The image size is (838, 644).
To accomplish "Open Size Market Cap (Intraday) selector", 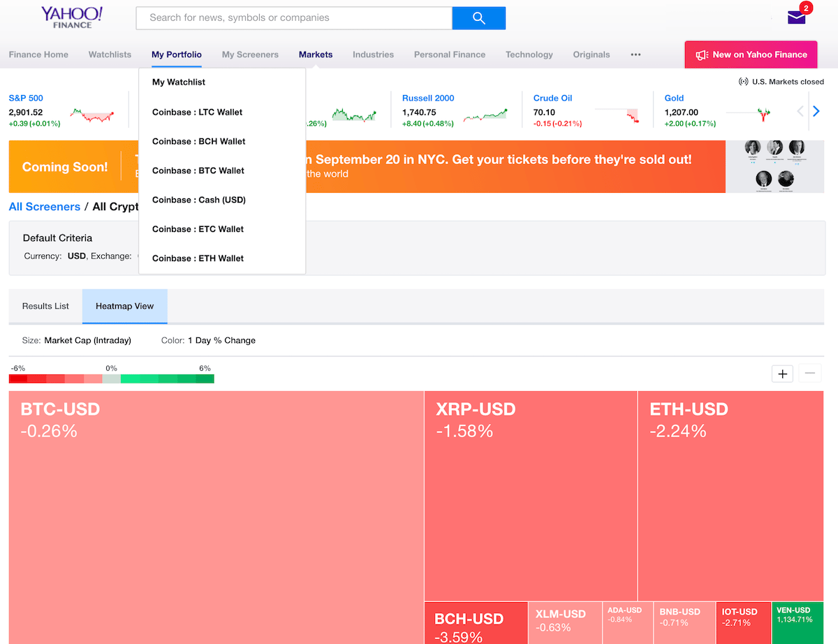I will pyautogui.click(x=77, y=341).
